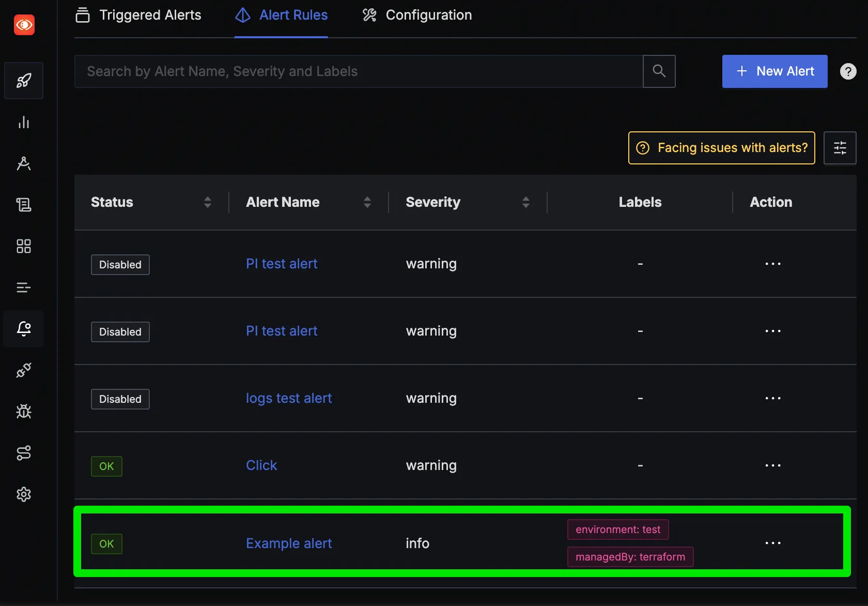This screenshot has width=868, height=606.
Task: Click the Action column header
Action: tap(771, 202)
